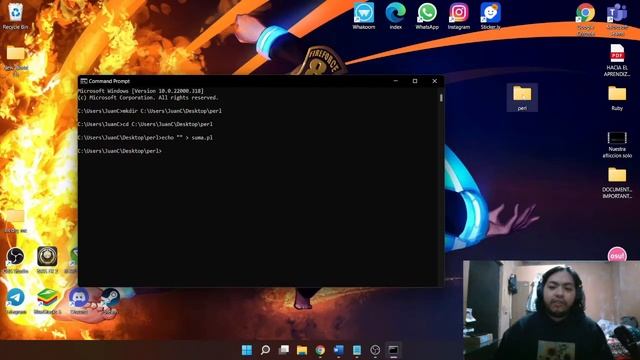Viewport: 640px width, 360px height.
Task: Switch to Word in the taskbar
Action: tap(338, 350)
